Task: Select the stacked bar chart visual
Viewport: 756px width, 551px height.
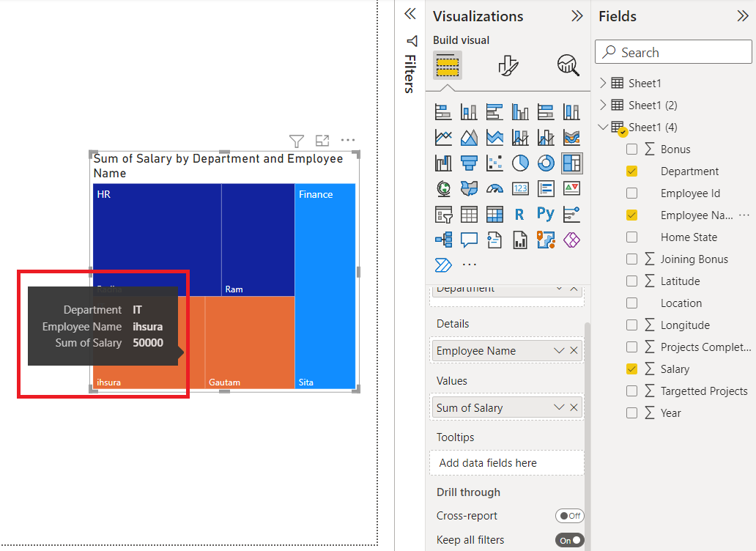Action: coord(443,112)
